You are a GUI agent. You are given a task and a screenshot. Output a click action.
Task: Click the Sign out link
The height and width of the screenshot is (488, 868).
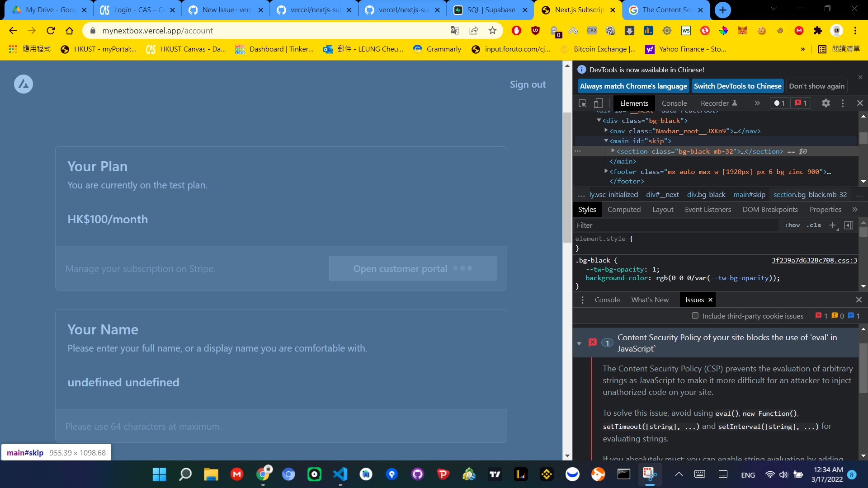(x=528, y=84)
